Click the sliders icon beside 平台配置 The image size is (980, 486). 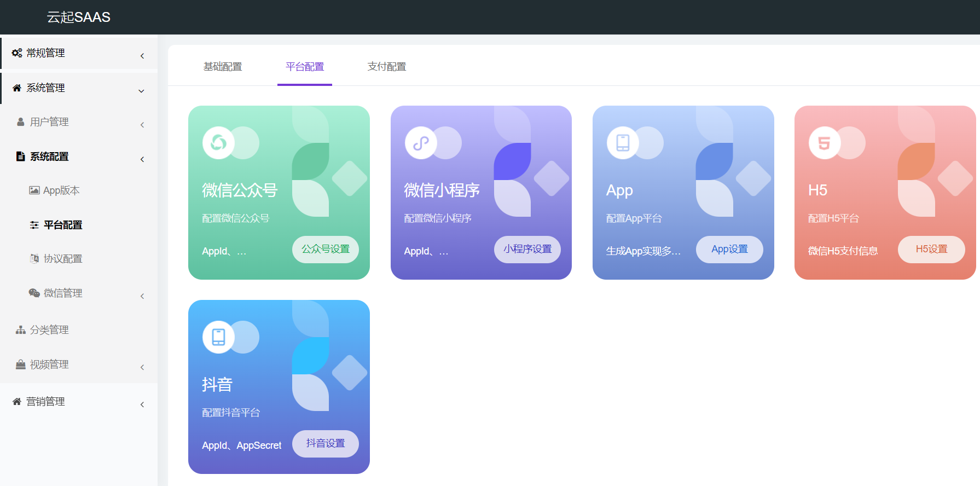(34, 225)
